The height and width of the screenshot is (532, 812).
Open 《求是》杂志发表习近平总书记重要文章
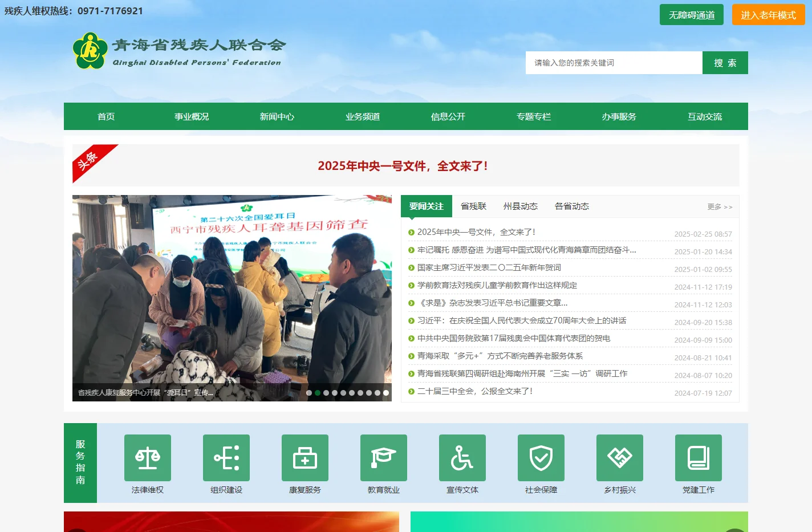493,303
